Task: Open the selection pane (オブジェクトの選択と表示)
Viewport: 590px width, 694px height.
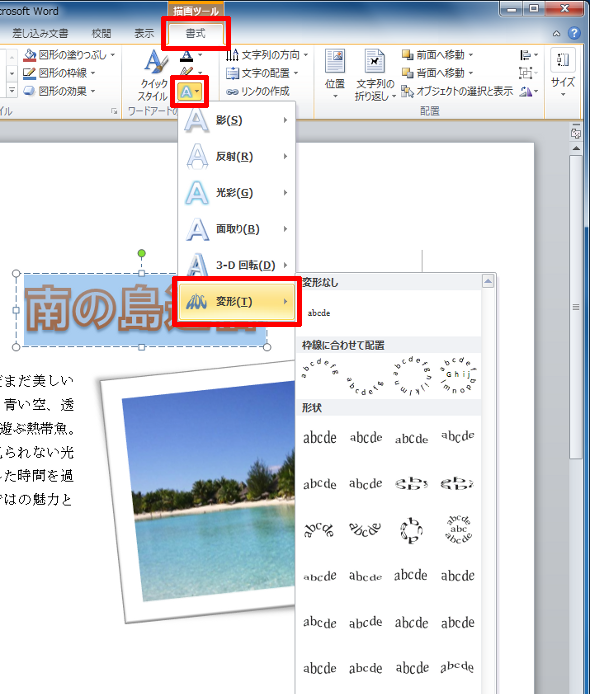Action: pos(457,91)
